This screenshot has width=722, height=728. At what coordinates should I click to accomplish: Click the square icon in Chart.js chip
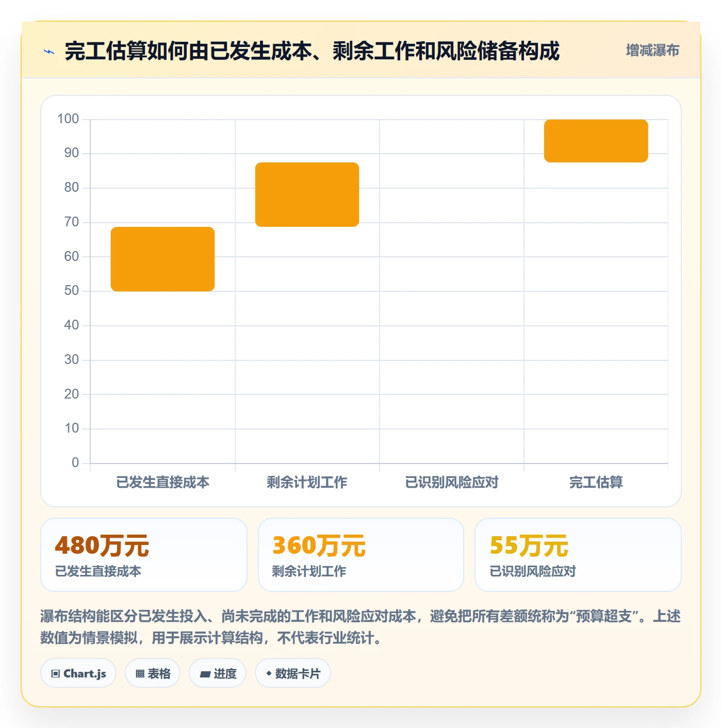pyautogui.click(x=56, y=673)
